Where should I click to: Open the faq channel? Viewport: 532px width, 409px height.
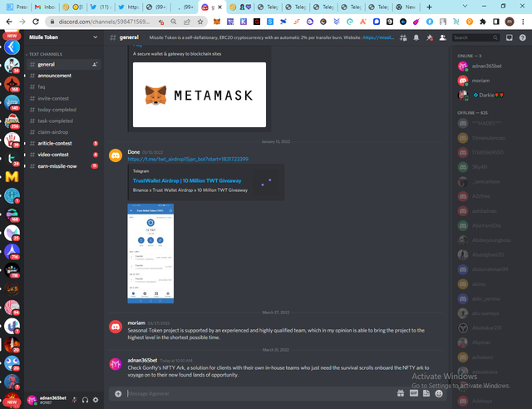[x=63, y=87]
